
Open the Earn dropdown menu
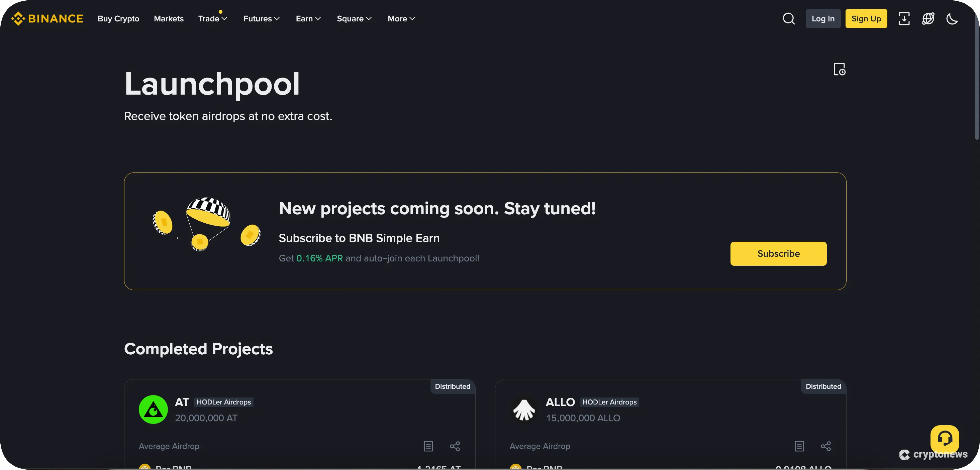(308, 18)
